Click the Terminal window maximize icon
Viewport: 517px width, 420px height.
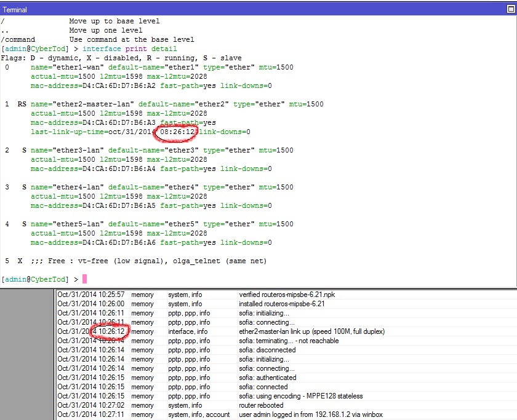tap(510, 9)
